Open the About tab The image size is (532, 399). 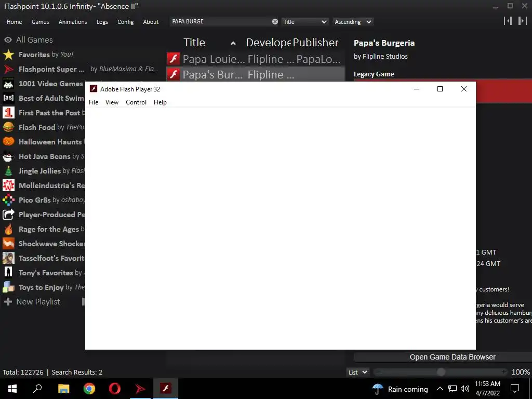tap(151, 22)
